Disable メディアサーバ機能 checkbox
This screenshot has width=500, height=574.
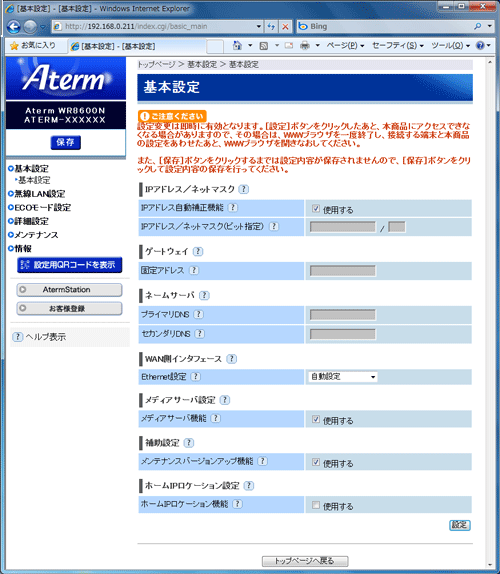[x=316, y=419]
